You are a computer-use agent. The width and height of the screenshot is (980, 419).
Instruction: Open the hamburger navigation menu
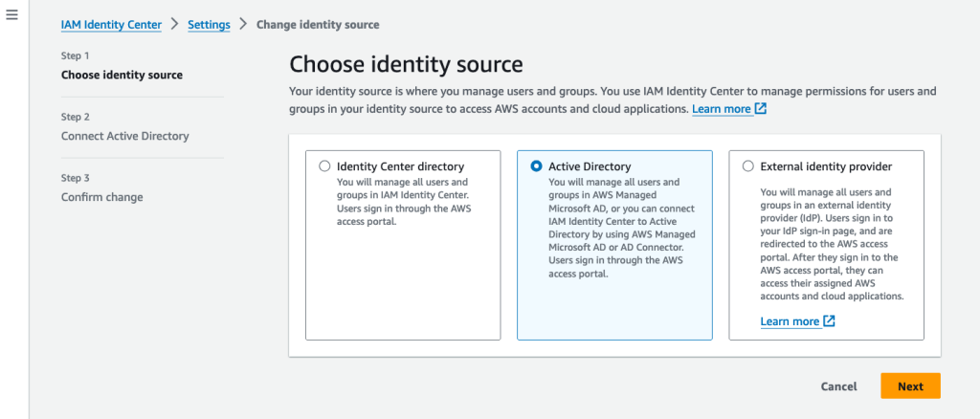tap(11, 15)
